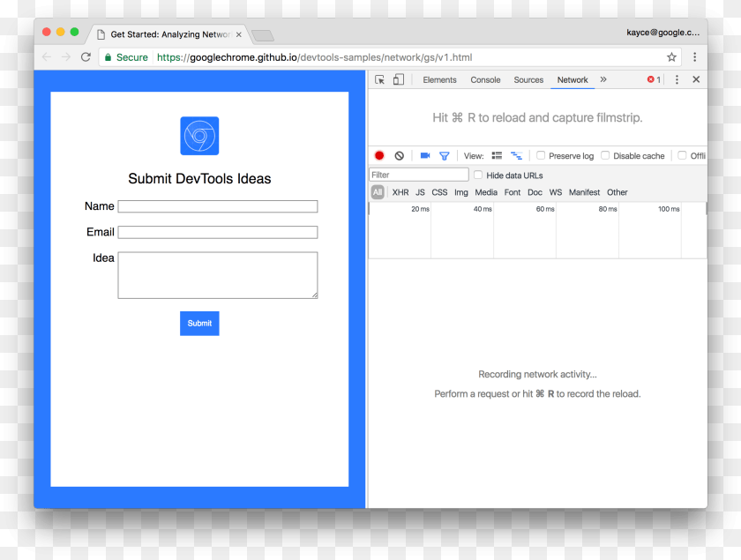This screenshot has width=741, height=560.
Task: Click the blue Submit button
Action: click(199, 324)
